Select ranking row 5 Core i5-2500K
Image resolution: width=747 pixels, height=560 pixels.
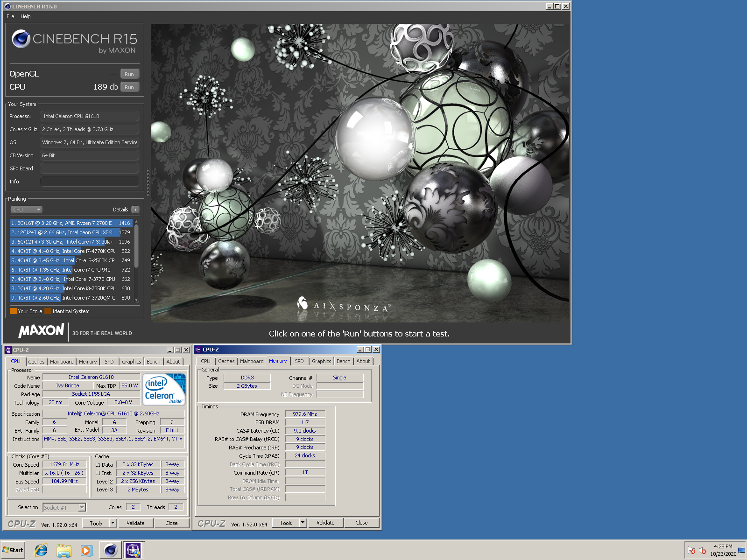[x=71, y=260]
